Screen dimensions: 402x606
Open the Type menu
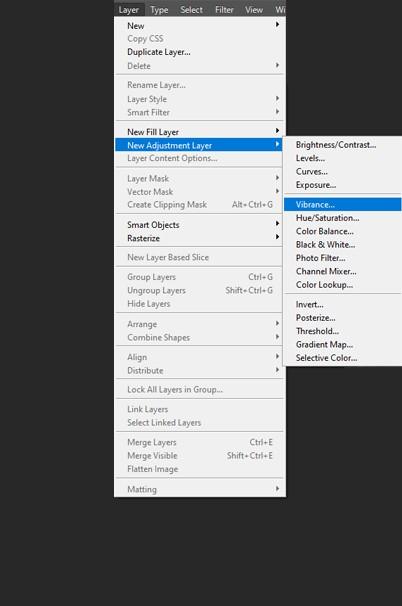[159, 10]
